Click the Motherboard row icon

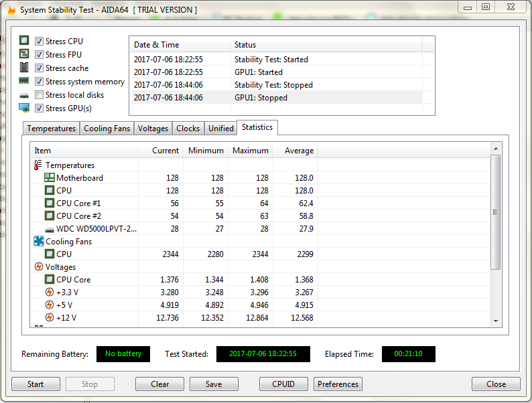(50, 177)
